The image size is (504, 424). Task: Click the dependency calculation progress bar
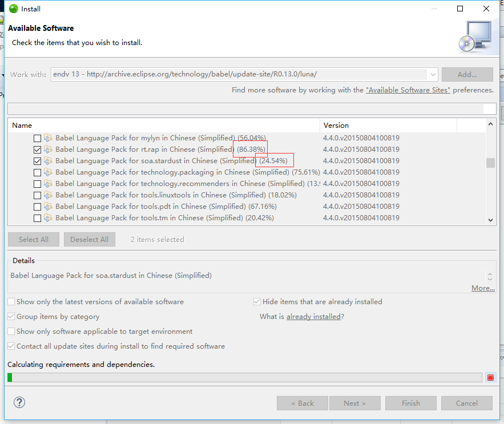tap(245, 377)
